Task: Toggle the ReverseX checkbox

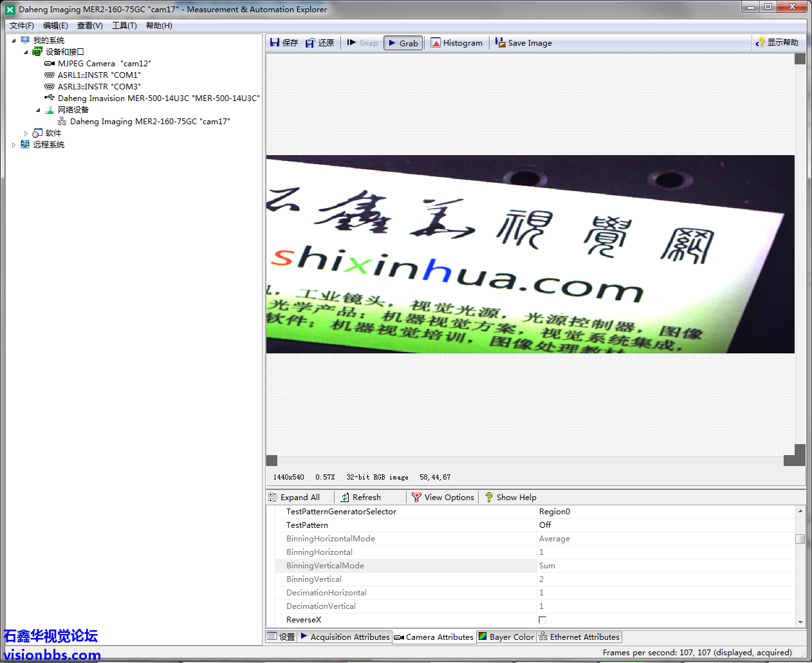Action: 542,620
